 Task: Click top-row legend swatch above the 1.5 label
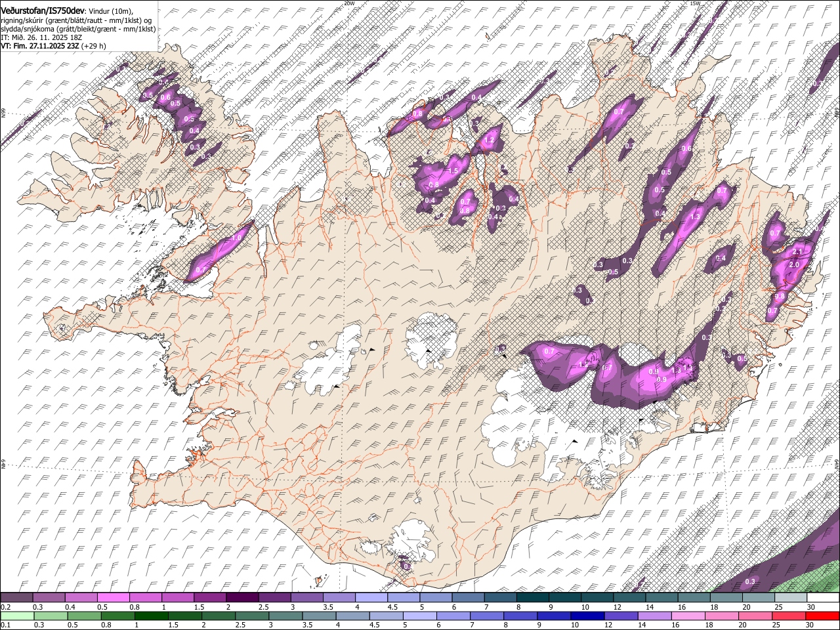click(x=210, y=598)
